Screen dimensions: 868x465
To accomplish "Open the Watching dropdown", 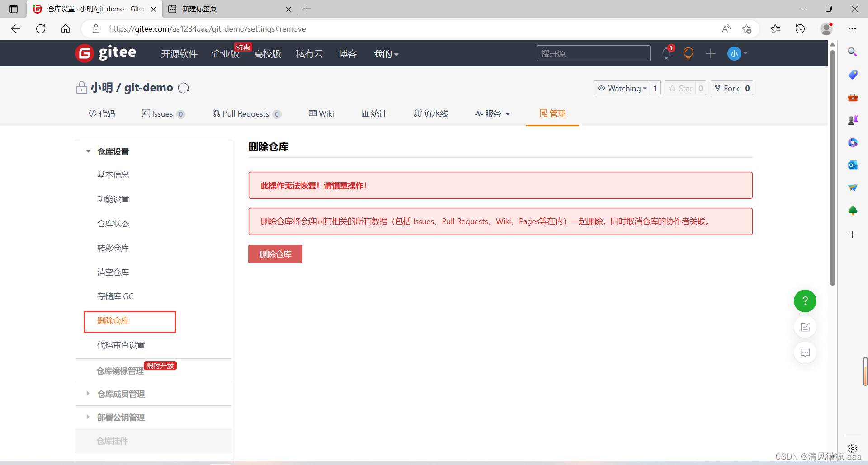I will pyautogui.click(x=622, y=88).
